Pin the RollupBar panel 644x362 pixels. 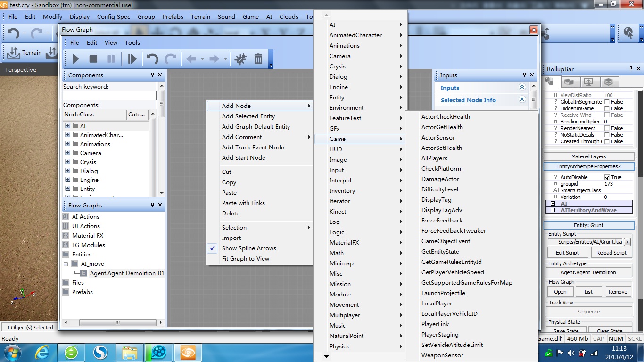click(631, 68)
